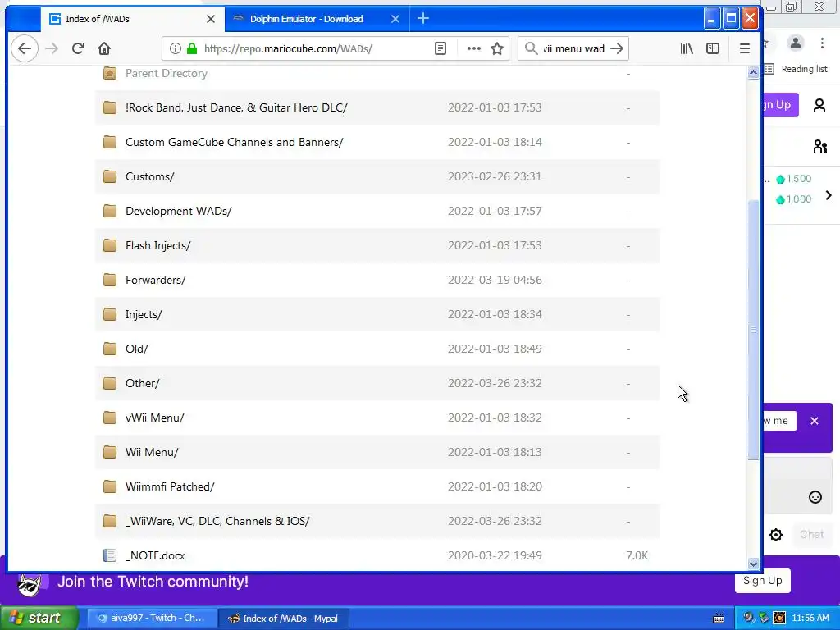This screenshot has width=840, height=630.
Task: Bookmark this page with the star
Action: (497, 48)
